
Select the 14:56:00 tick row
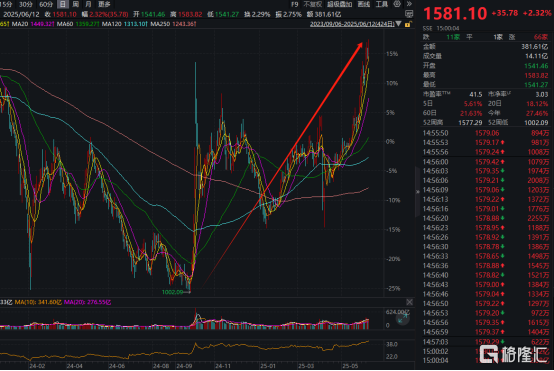point(485,162)
